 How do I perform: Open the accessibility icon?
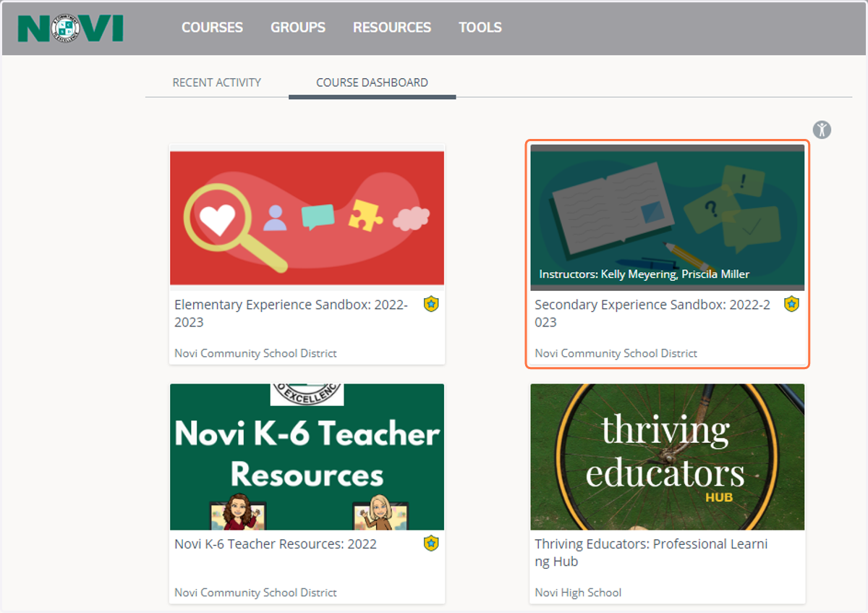(822, 130)
